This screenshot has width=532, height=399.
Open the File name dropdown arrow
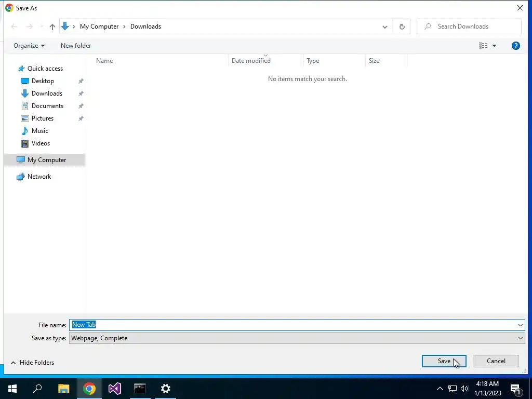point(521,325)
